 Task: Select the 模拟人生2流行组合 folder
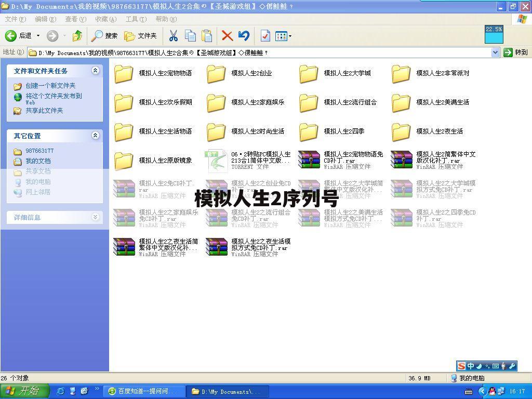[338, 102]
